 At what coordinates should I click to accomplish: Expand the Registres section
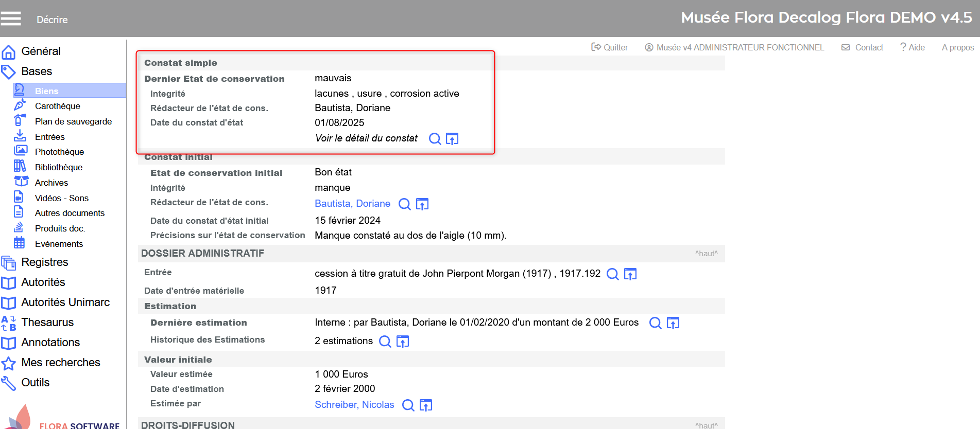[44, 262]
